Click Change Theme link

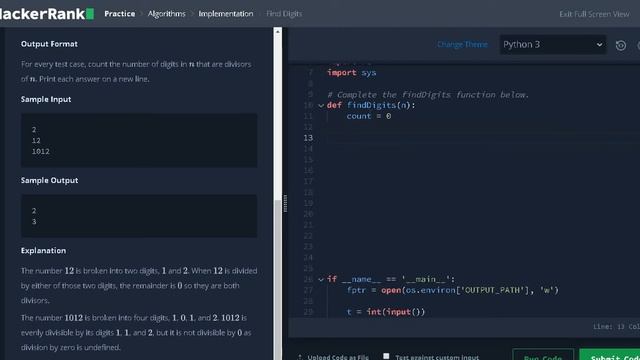pos(462,44)
